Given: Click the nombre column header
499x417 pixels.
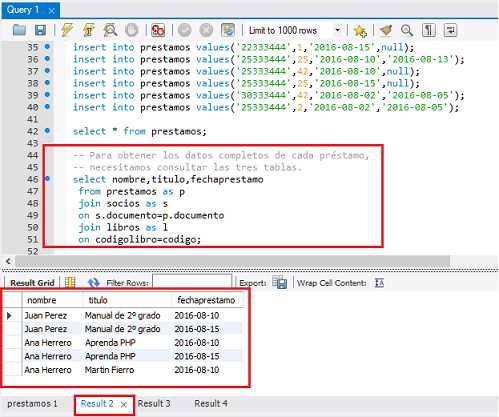Looking at the screenshot, I should [52, 300].
